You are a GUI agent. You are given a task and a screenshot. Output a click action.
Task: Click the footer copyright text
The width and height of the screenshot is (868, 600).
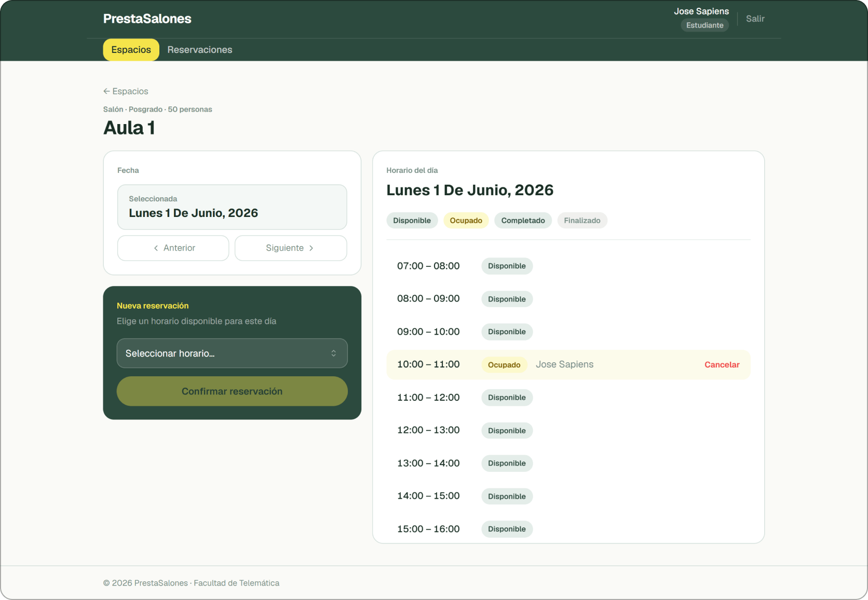click(x=191, y=583)
